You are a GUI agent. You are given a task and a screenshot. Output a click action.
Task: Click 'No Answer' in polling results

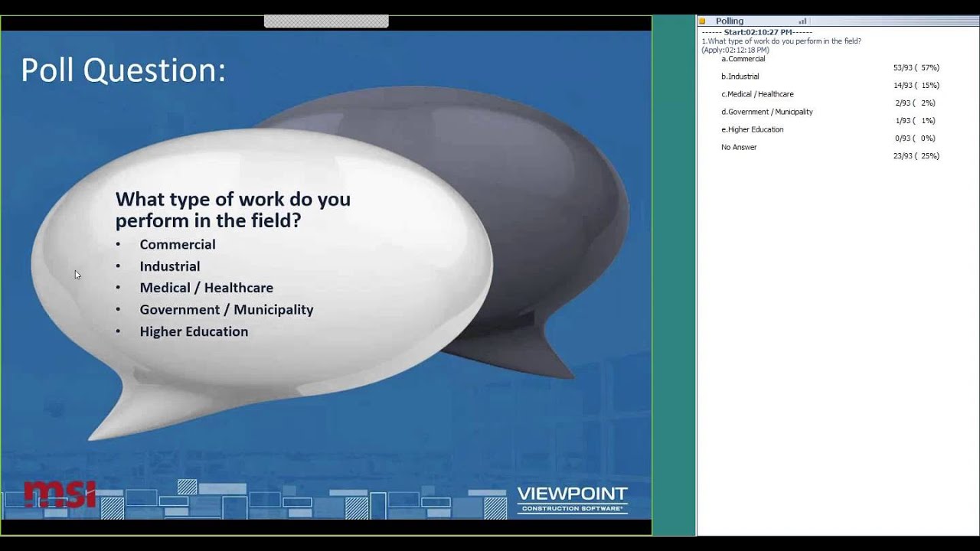(739, 147)
